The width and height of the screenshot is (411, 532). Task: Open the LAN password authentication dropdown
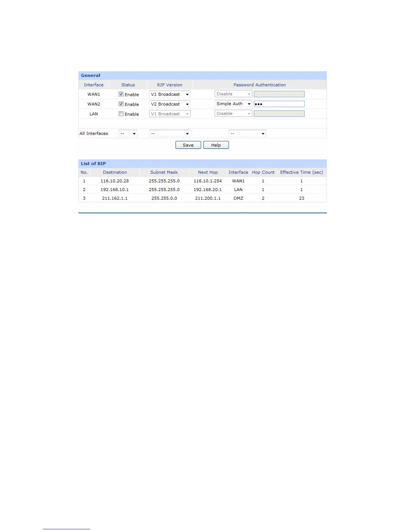click(233, 114)
